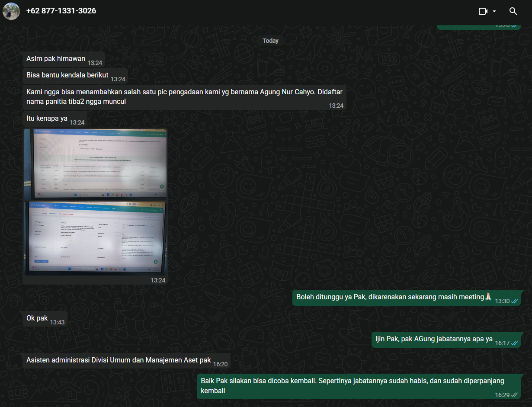This screenshot has height=407, width=532.
Task: Click the contact's profile picture
Action: click(x=11, y=11)
